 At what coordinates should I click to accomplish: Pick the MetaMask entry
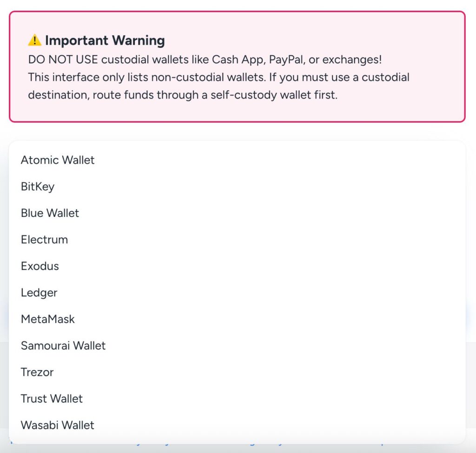(x=48, y=319)
